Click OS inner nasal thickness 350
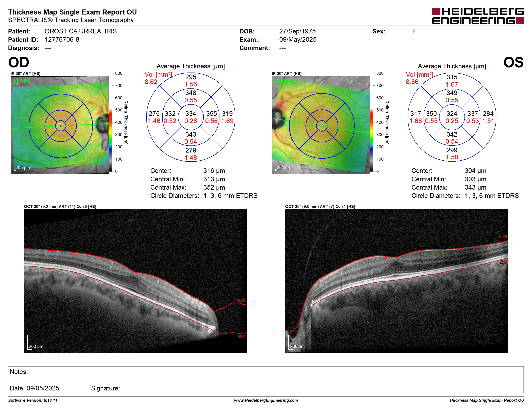This screenshot has height=411, width=532. pyautogui.click(x=431, y=113)
